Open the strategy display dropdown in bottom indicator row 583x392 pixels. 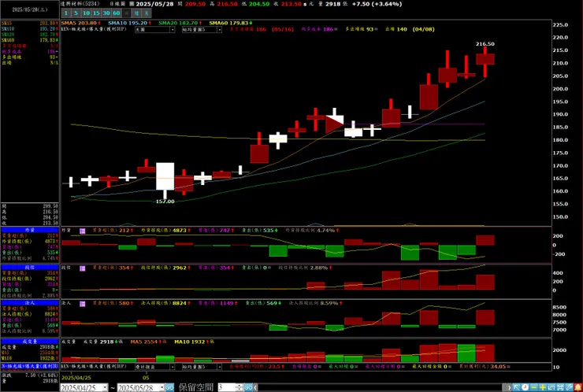(x=154, y=367)
